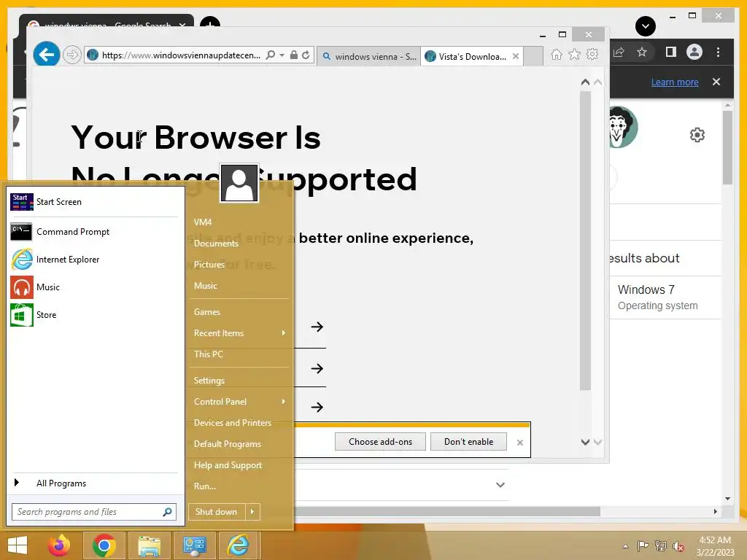This screenshot has width=747, height=560.
Task: Open Google Chrome from the taskbar
Action: click(104, 545)
